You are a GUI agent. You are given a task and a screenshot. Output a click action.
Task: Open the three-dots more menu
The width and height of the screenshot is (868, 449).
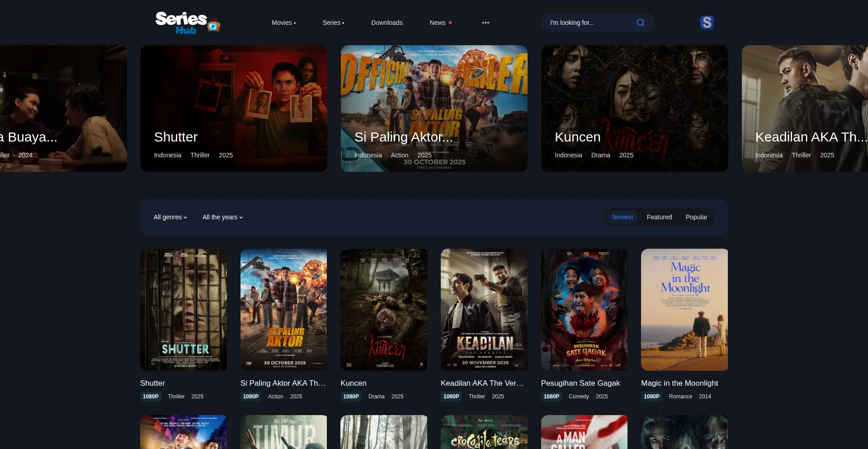(x=486, y=23)
